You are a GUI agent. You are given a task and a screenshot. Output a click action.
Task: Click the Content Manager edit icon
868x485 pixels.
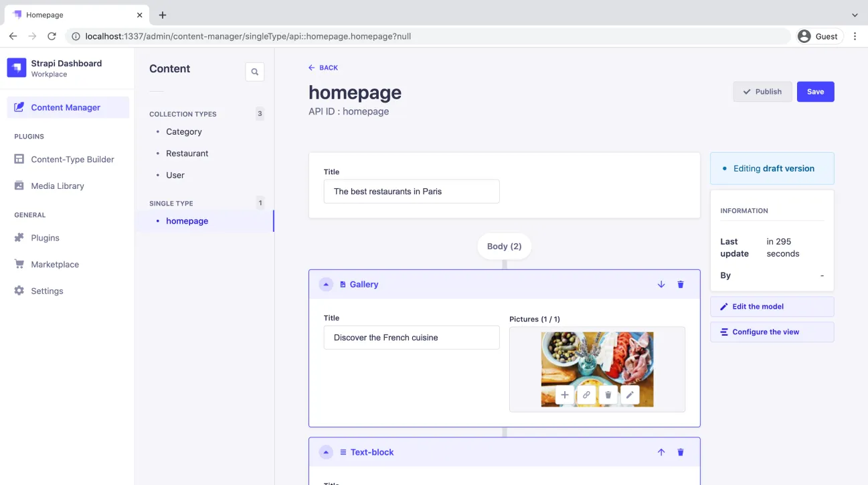tap(19, 107)
